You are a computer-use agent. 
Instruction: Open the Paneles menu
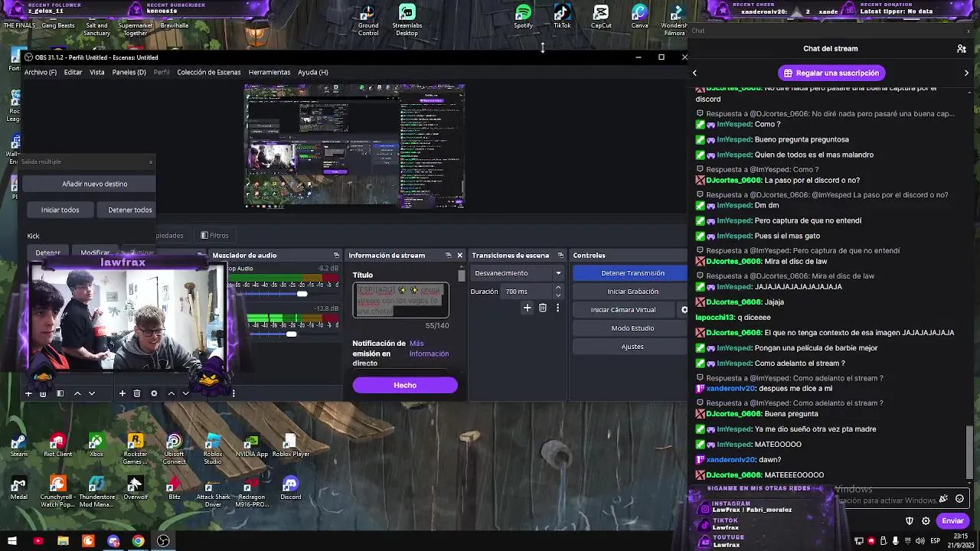129,72
